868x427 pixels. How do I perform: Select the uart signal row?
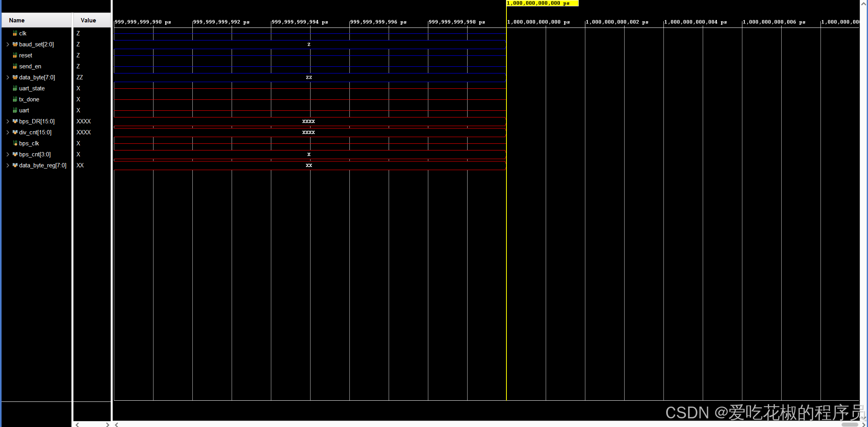point(24,110)
